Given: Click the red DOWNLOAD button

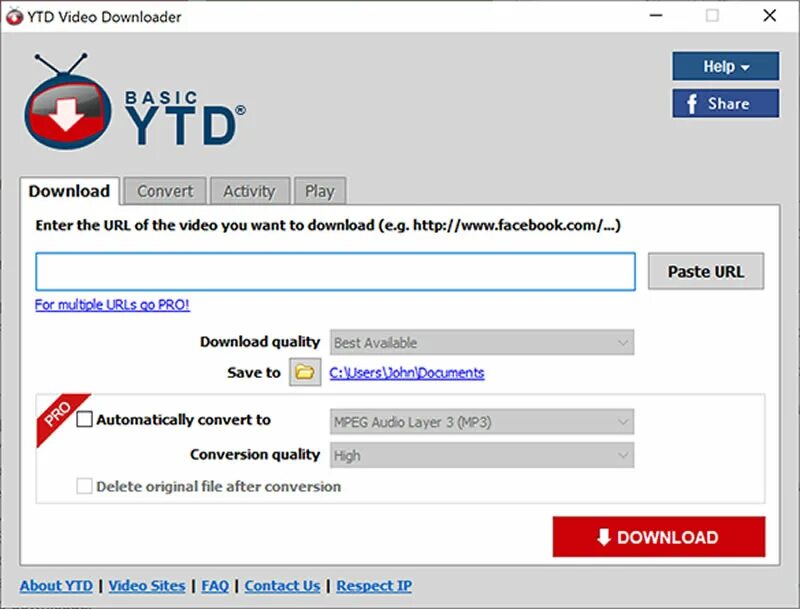Looking at the screenshot, I should [x=659, y=537].
